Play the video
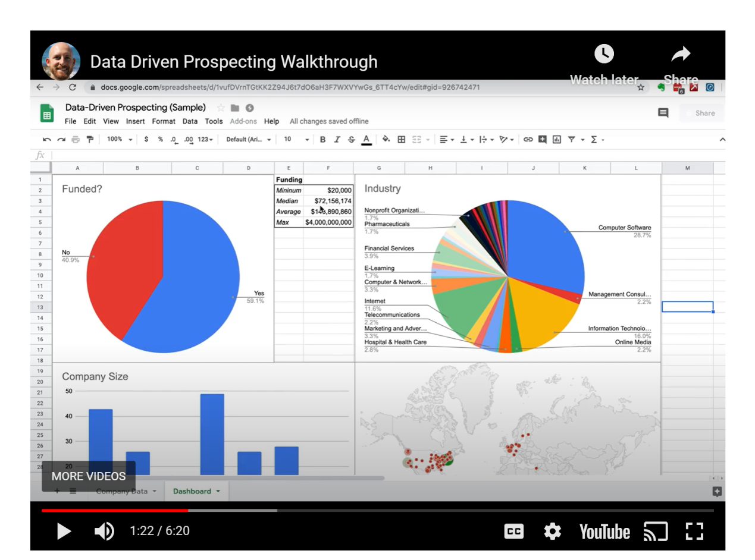Viewport: 755px width, 560px height. coord(64,531)
